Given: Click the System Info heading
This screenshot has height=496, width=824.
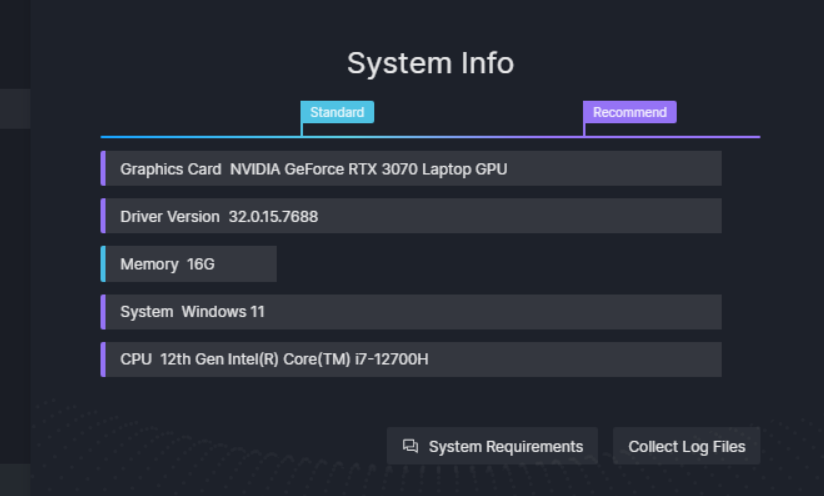Looking at the screenshot, I should 430,63.
